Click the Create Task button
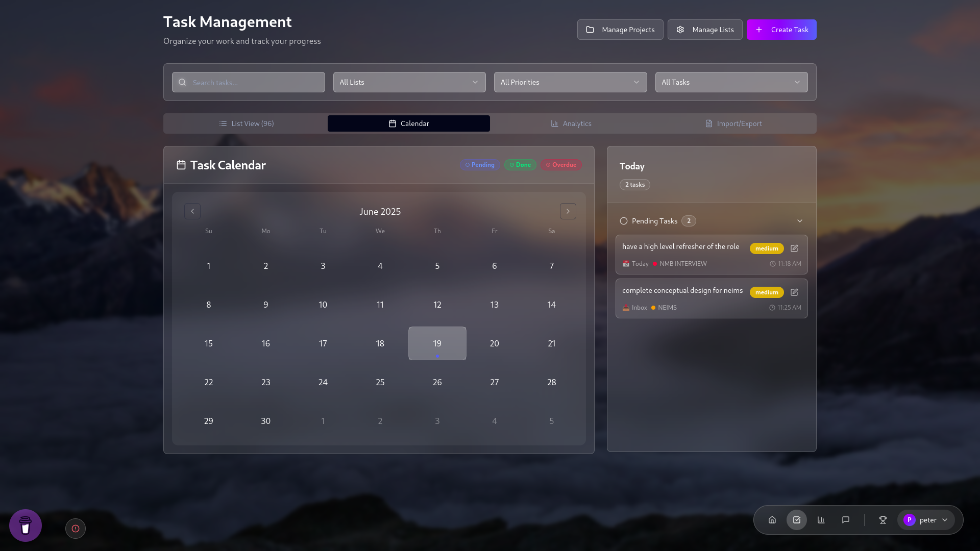This screenshot has height=551, width=980. point(781,30)
